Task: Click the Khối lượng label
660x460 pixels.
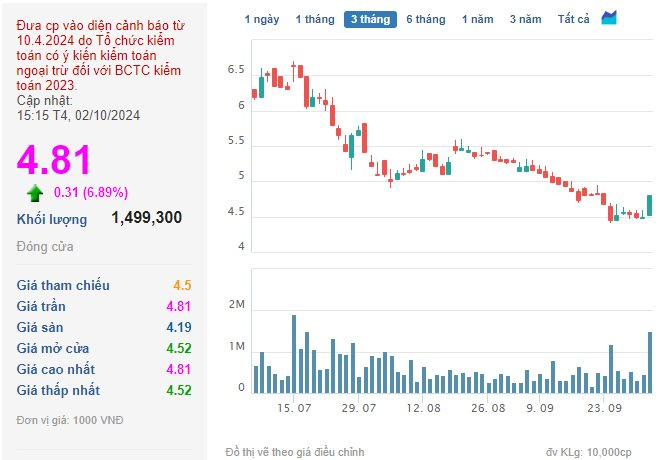Action: [x=52, y=219]
